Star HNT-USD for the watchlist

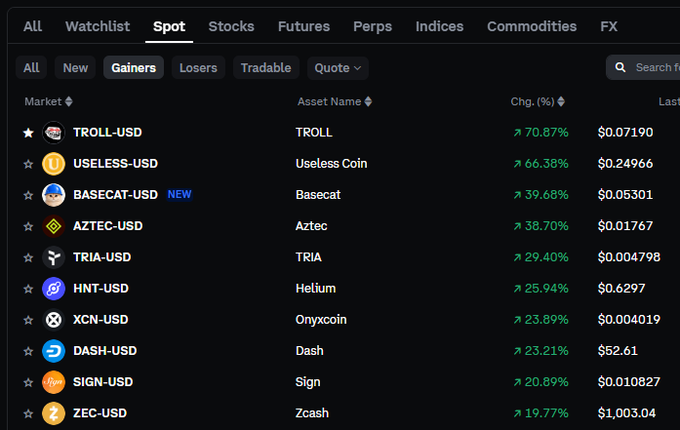(28, 289)
